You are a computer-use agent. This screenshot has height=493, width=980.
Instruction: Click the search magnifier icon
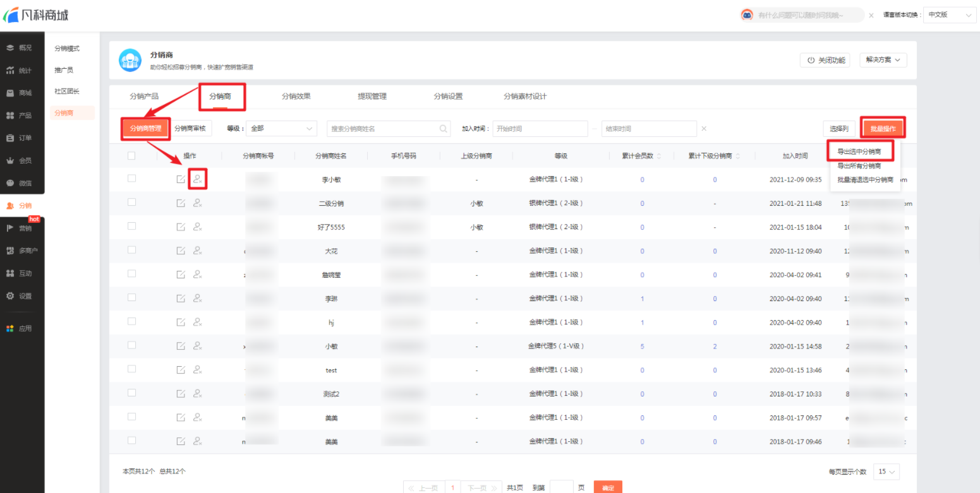pos(444,129)
